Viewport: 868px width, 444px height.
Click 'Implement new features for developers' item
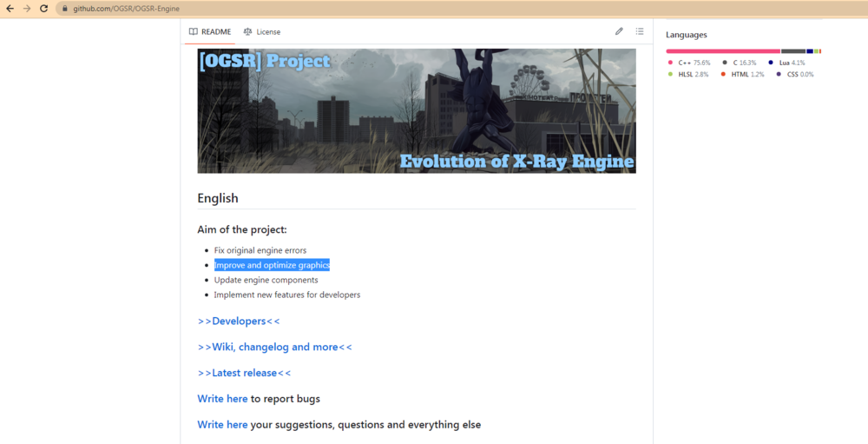click(287, 295)
